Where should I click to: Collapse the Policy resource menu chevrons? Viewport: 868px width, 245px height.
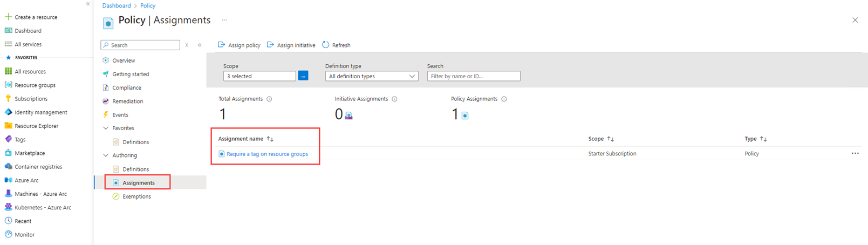pos(200,45)
